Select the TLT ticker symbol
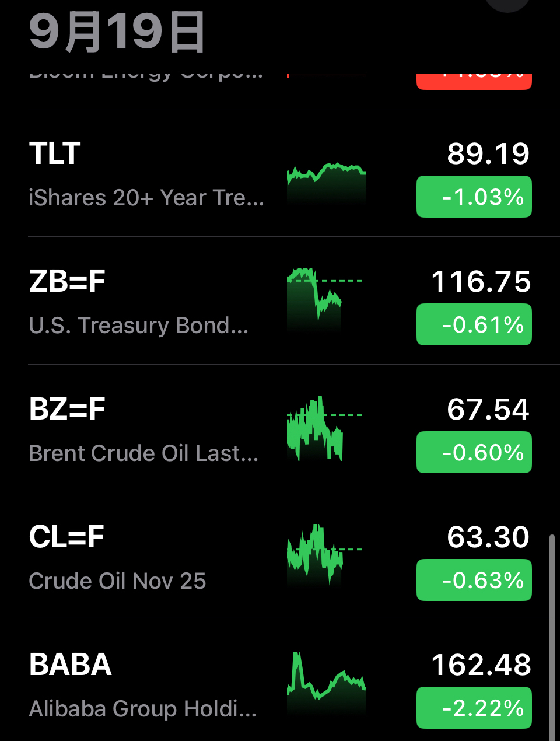This screenshot has width=560, height=741. pyautogui.click(x=55, y=153)
